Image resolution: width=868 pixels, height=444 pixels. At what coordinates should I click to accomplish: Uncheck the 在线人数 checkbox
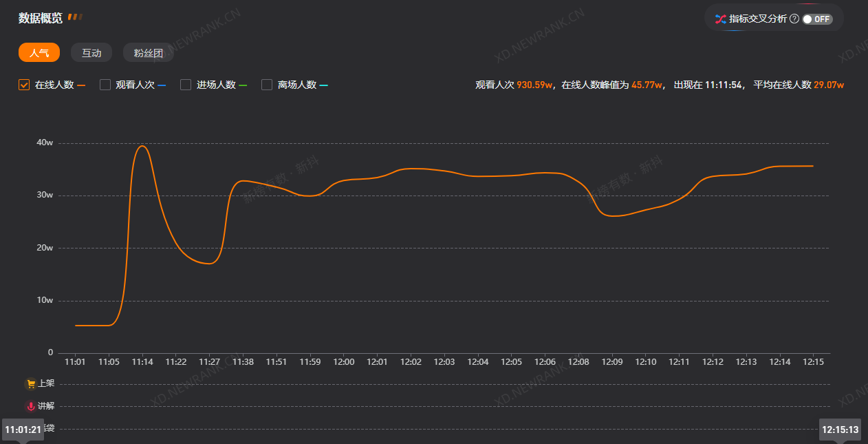(x=24, y=85)
